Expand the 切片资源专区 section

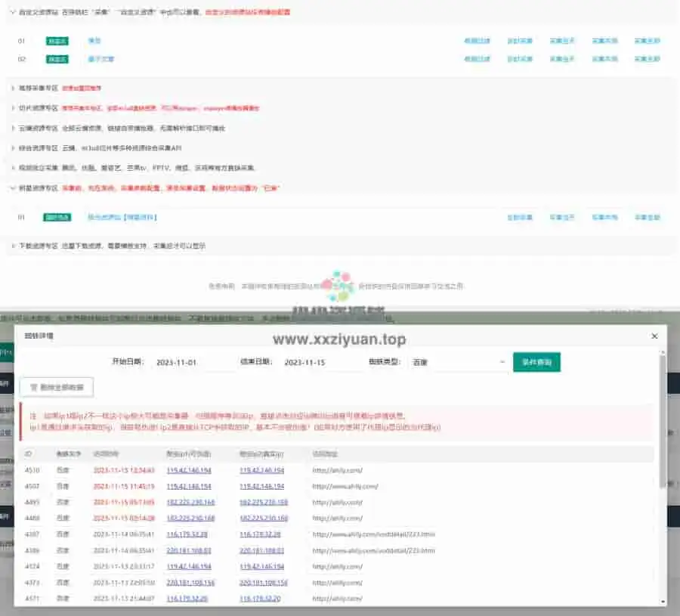(12, 108)
